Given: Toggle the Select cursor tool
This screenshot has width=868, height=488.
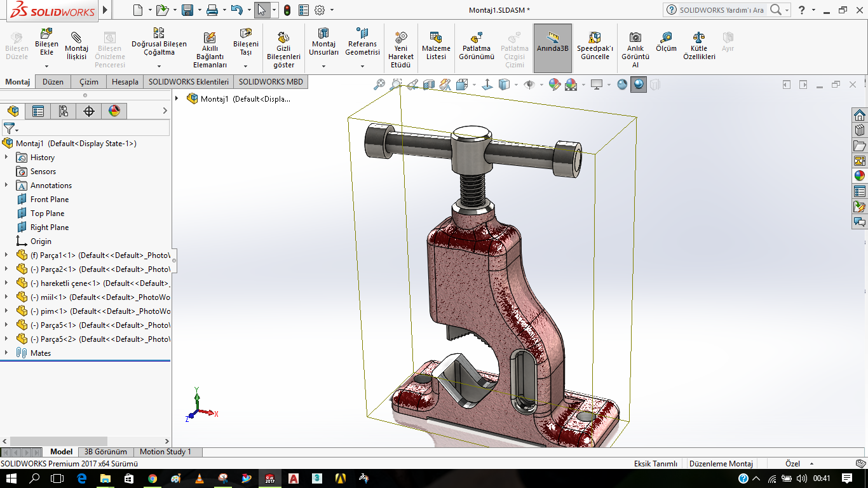Looking at the screenshot, I should [x=262, y=10].
